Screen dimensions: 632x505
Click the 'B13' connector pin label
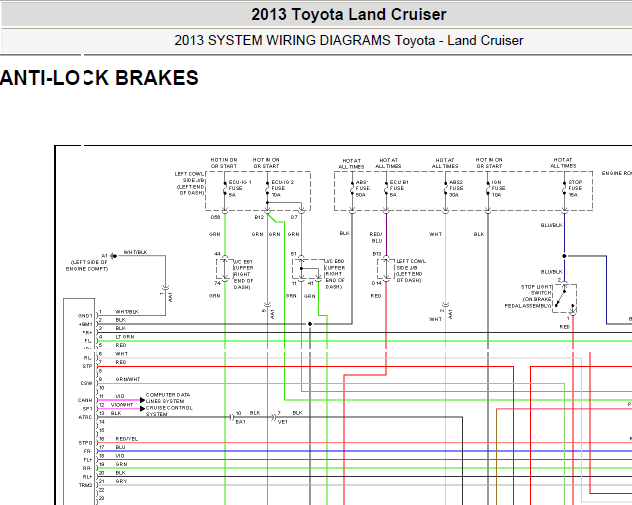pyautogui.click(x=377, y=254)
